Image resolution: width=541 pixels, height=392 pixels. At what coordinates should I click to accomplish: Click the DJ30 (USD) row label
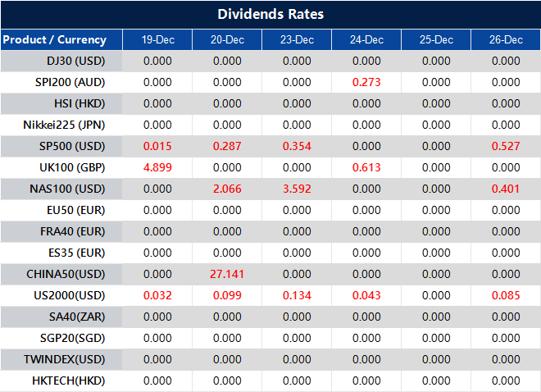77,61
